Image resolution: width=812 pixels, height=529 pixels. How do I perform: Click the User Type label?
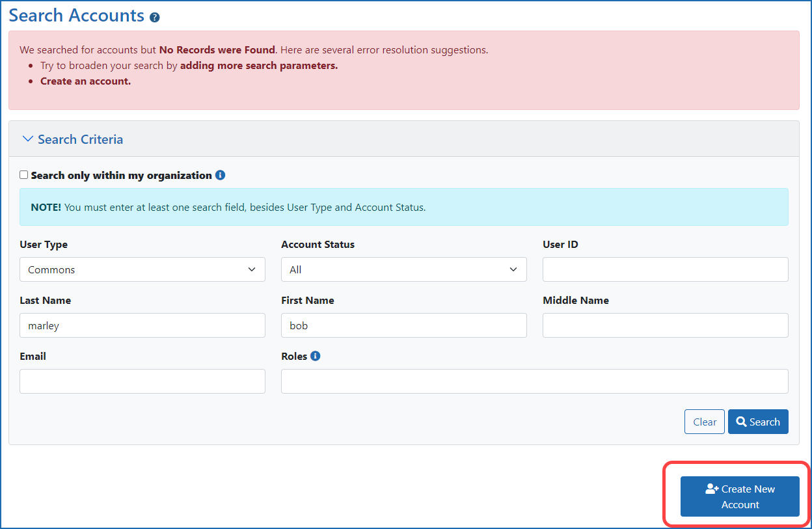(x=44, y=245)
